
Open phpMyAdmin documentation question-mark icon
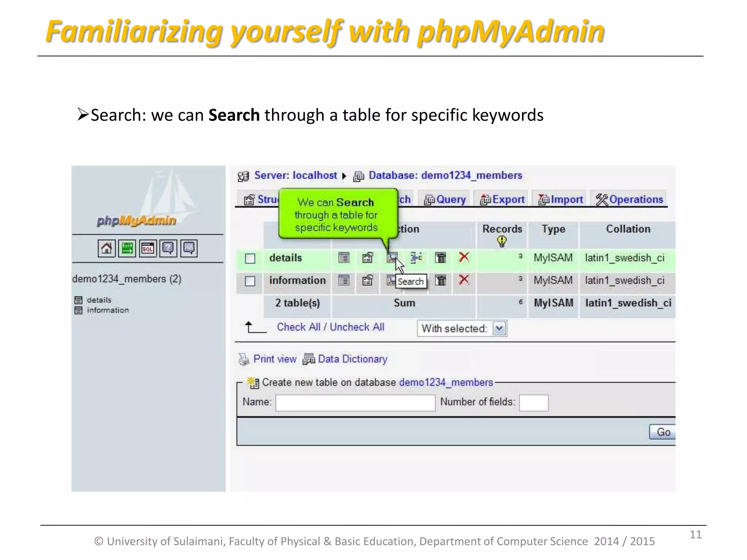pyautogui.click(x=168, y=248)
